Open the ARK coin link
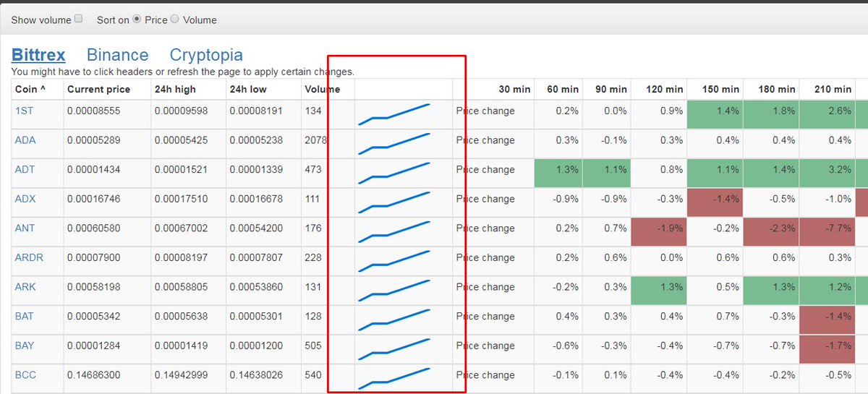 [x=25, y=287]
